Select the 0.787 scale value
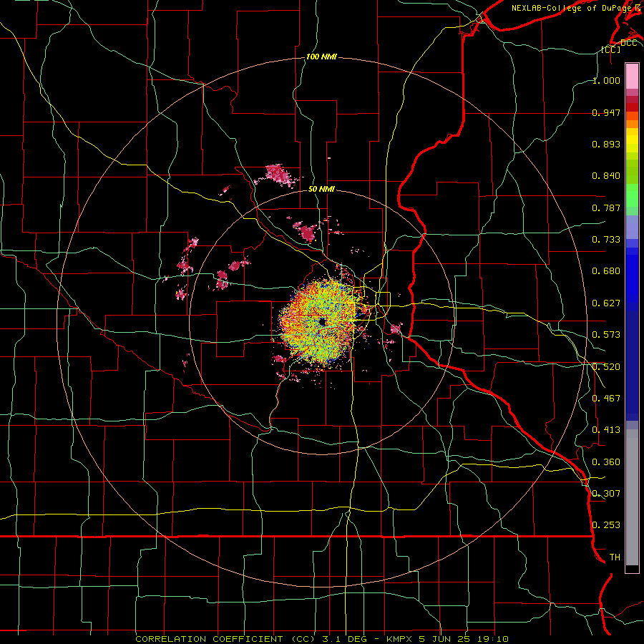The width and height of the screenshot is (644, 644). pos(606,208)
